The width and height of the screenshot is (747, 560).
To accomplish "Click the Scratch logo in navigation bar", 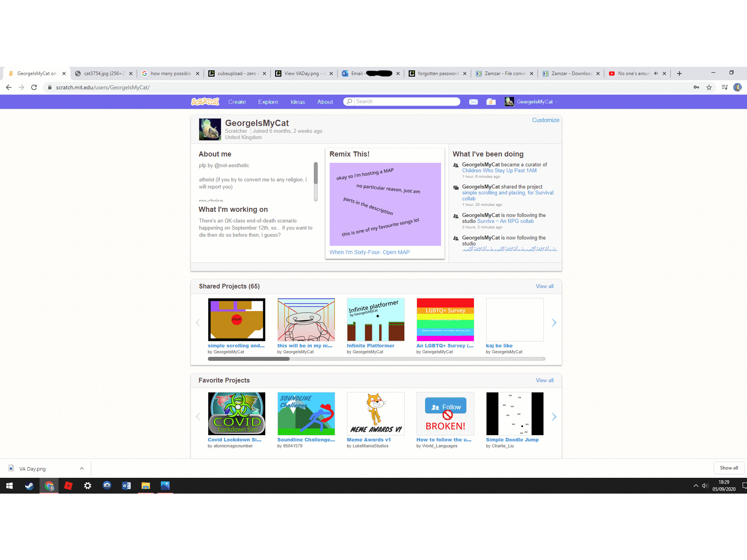I will 205,102.
